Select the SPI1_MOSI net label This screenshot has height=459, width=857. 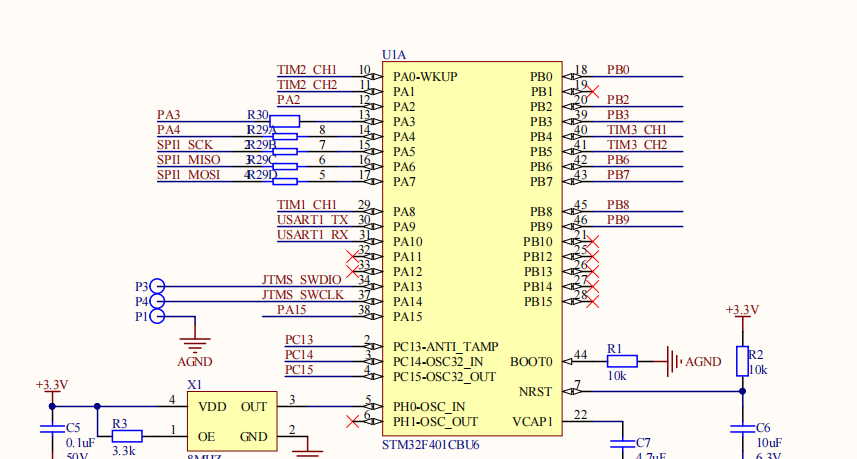tap(188, 175)
